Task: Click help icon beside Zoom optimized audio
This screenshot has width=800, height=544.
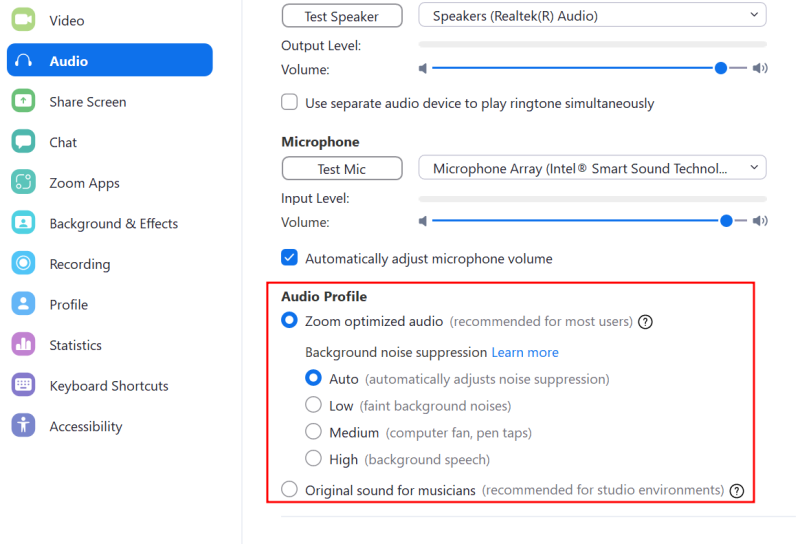Action: (x=645, y=322)
